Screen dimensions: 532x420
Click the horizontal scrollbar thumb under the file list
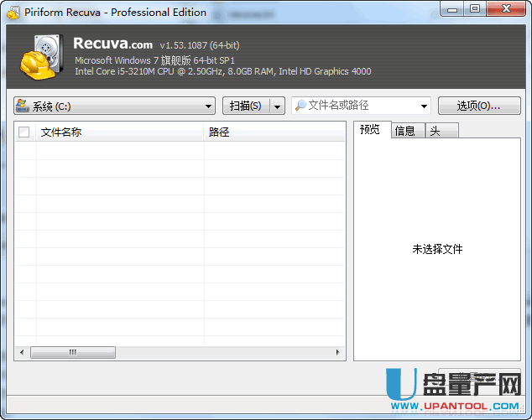[x=73, y=353]
